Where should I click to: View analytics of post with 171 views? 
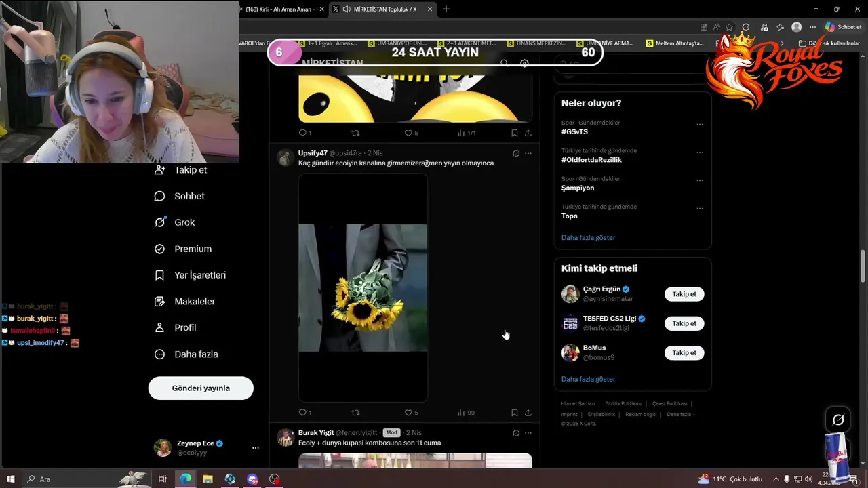pyautogui.click(x=467, y=133)
